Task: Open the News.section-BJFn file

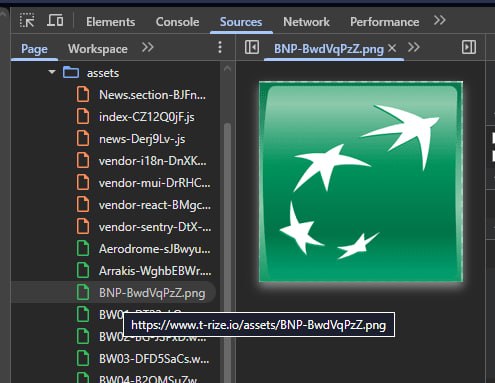Action: pos(152,95)
